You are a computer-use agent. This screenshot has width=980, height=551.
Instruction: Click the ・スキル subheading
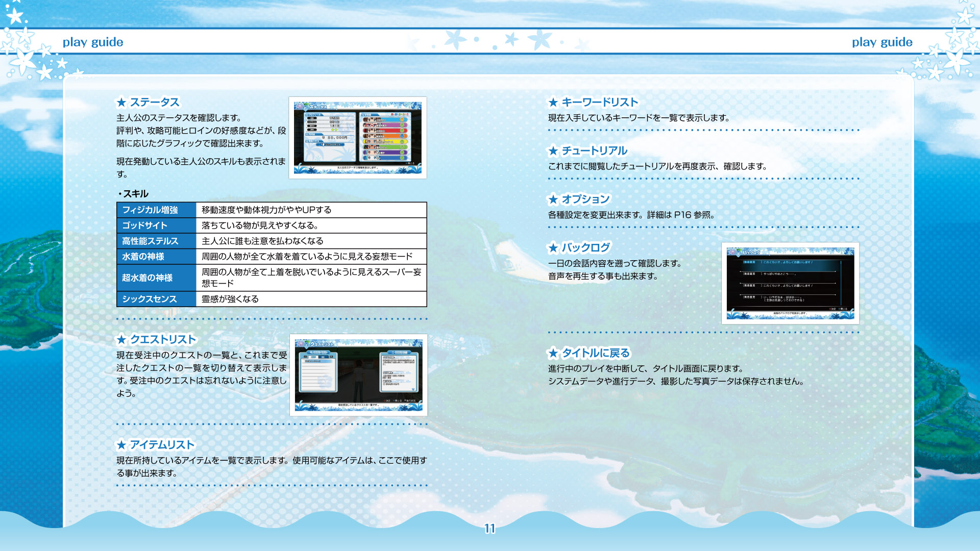click(x=133, y=194)
